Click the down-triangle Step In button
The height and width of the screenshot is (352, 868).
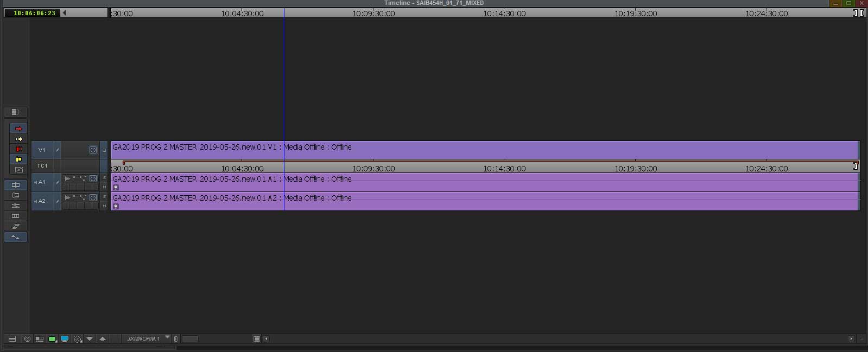pyautogui.click(x=90, y=339)
